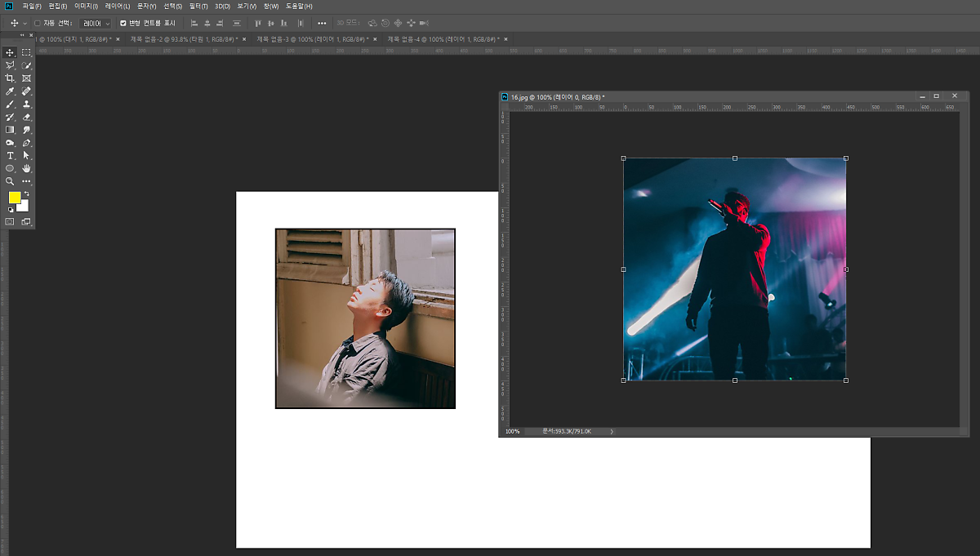Click the three-dot align options button
The image size is (980, 556).
[322, 23]
